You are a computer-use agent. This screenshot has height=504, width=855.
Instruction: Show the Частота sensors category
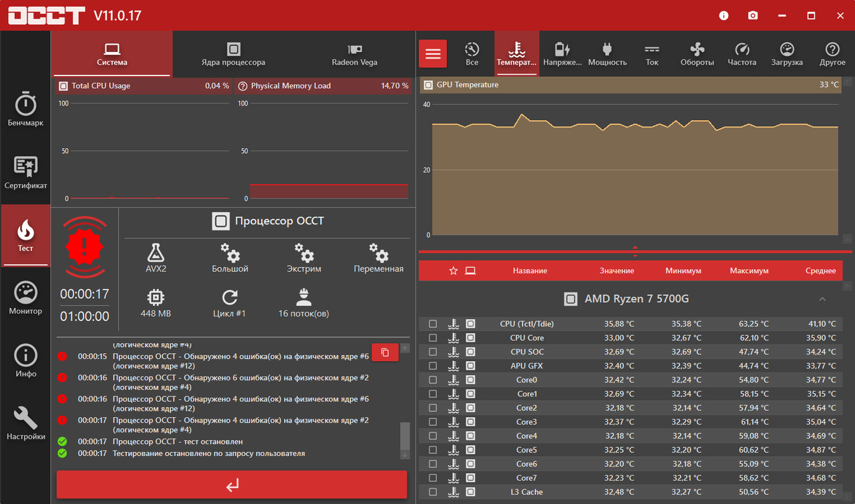point(742,53)
